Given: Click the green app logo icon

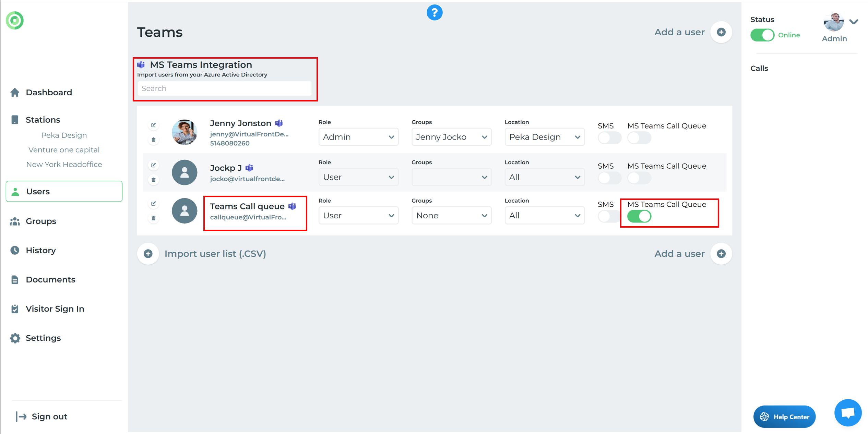Looking at the screenshot, I should click(x=15, y=21).
